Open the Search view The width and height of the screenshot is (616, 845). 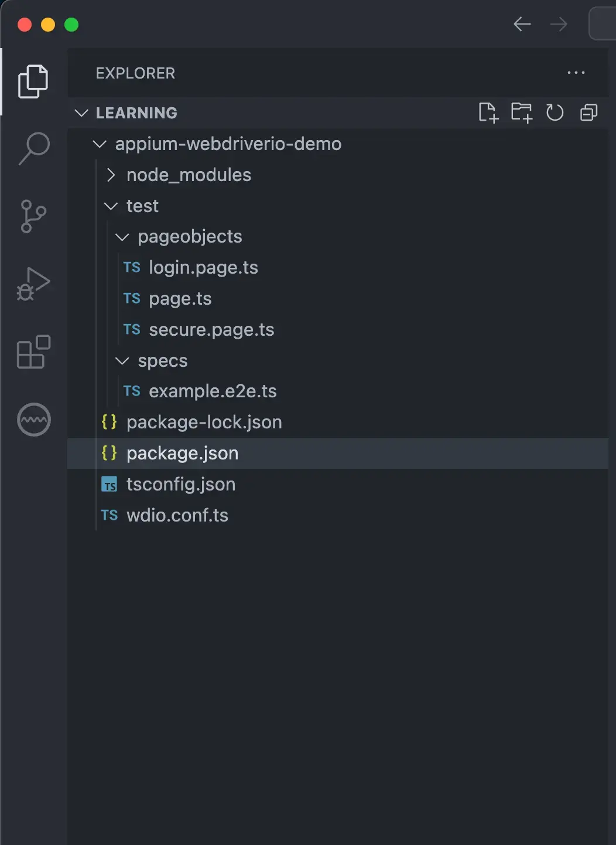click(33, 148)
